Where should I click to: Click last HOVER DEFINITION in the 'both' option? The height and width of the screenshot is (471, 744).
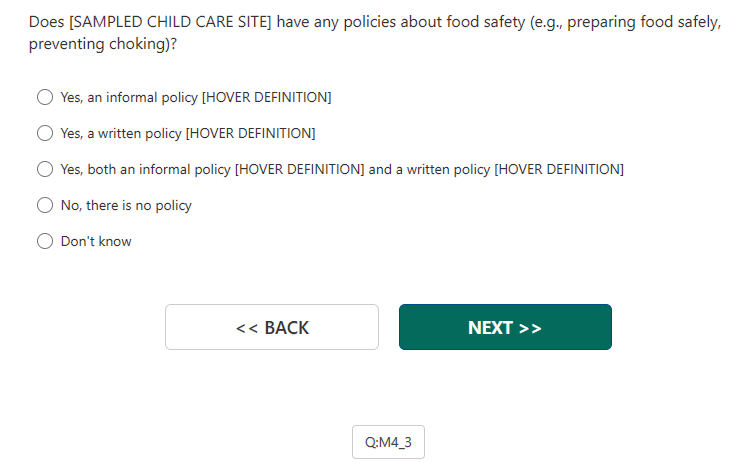(x=559, y=169)
